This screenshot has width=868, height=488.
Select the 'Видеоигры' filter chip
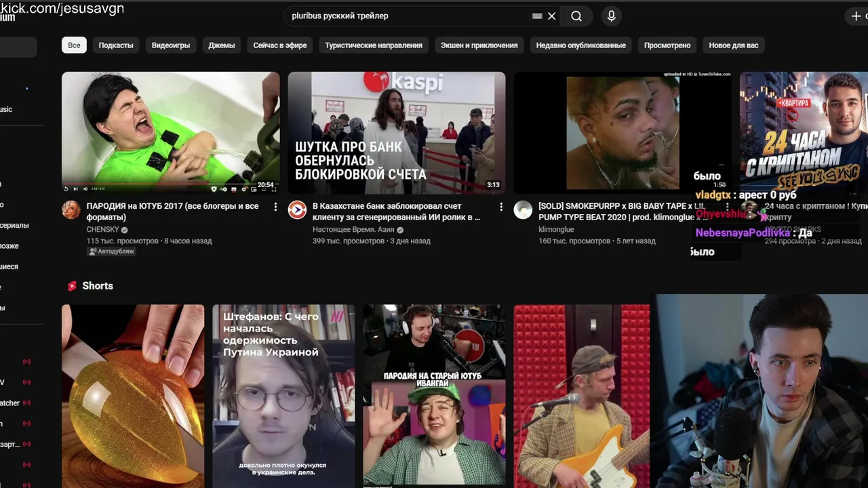171,45
